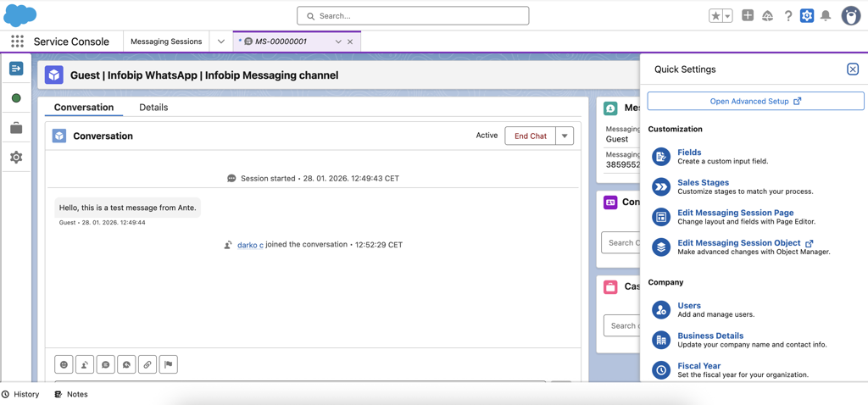Click the Guest test message bubble
Image resolution: width=868 pixels, height=405 pixels.
click(127, 208)
